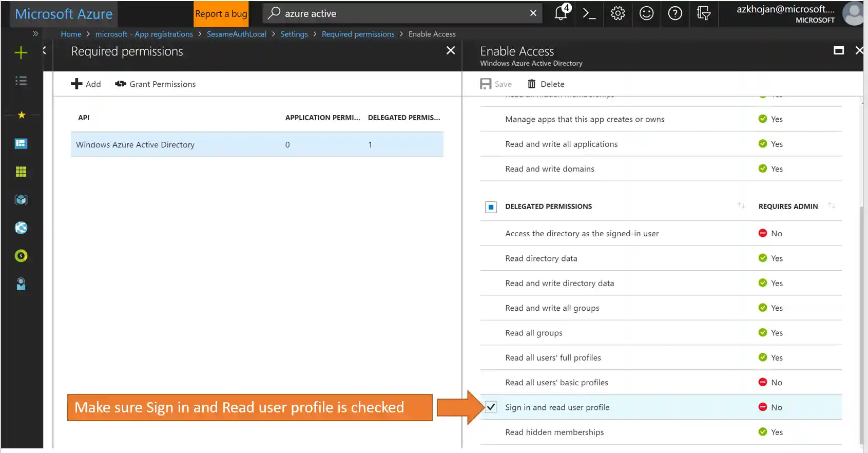This screenshot has width=868, height=453.
Task: Send feedback via the smiley icon
Action: click(x=646, y=13)
